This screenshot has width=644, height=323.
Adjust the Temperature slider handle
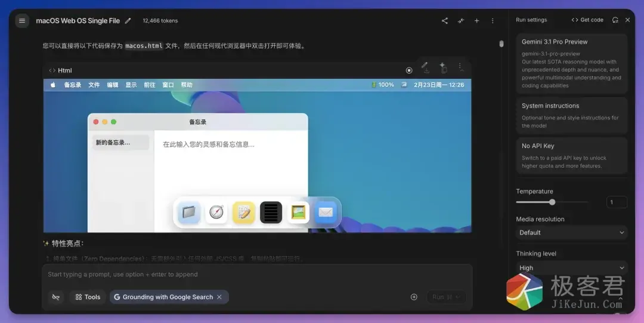pos(552,202)
